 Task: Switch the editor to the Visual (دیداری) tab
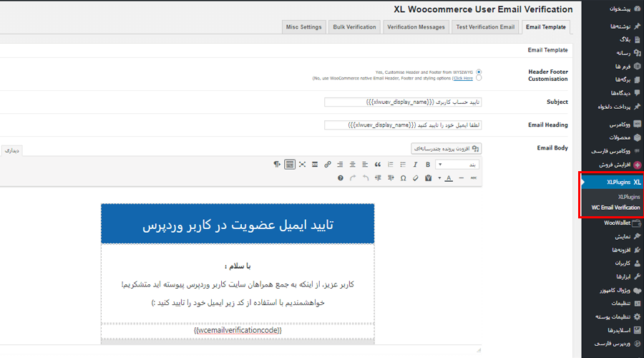pos(12,151)
